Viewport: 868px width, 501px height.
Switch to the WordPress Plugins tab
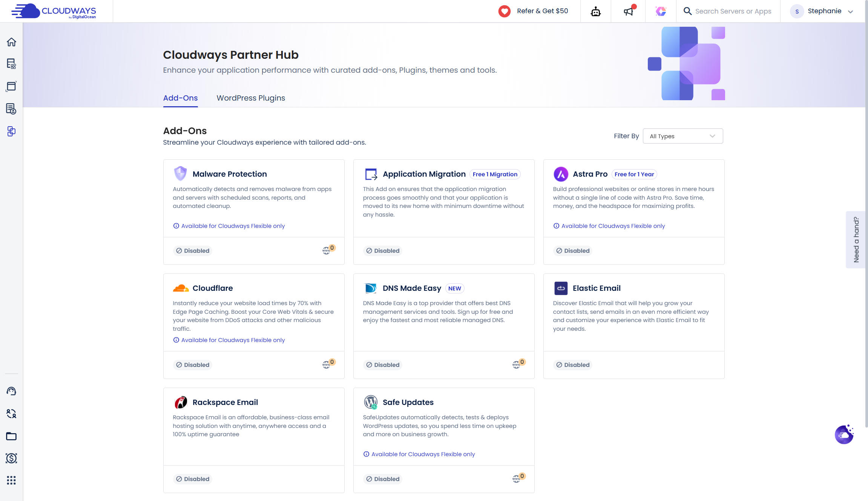(250, 98)
